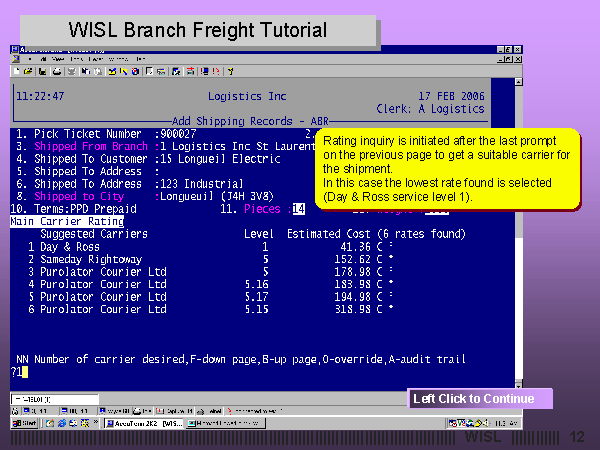The width and height of the screenshot is (600, 450).
Task: Switch to AccuTerm 2K2 taskbar button
Action: click(145, 423)
